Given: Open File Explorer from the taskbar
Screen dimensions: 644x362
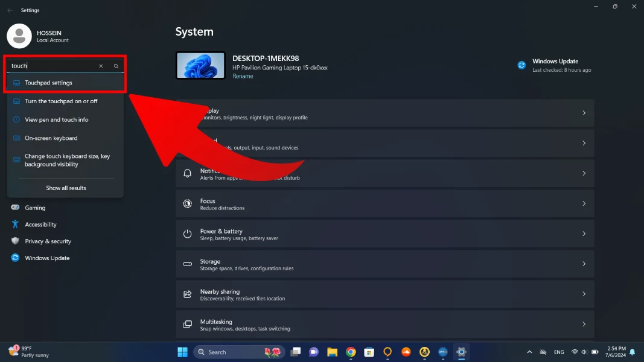Looking at the screenshot, I should point(332,352).
